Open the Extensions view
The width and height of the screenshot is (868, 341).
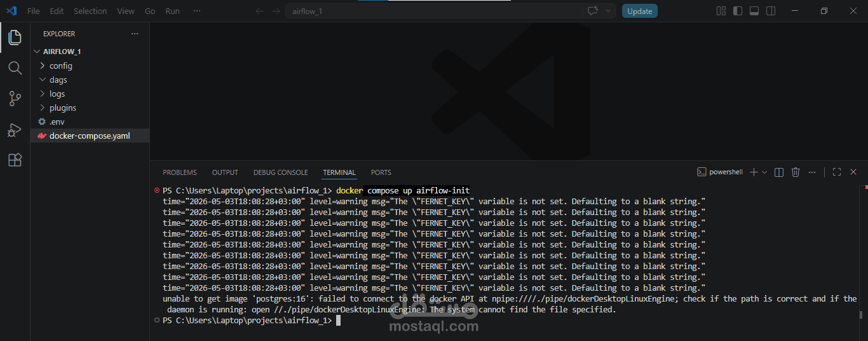click(x=15, y=160)
